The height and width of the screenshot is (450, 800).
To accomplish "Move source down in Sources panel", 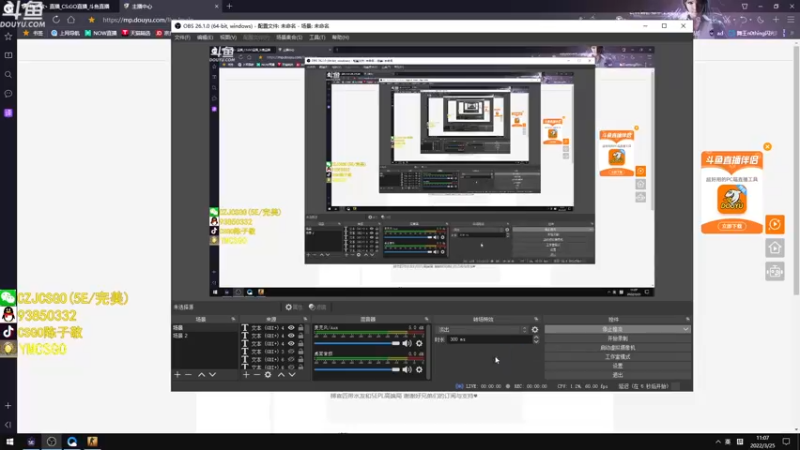I will coord(292,375).
